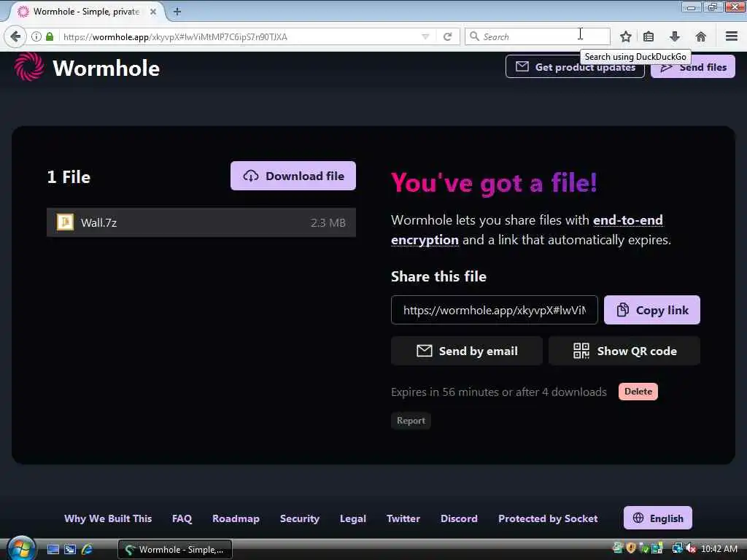This screenshot has height=560, width=747.
Task: Click the address bar URL field
Action: pos(239,36)
